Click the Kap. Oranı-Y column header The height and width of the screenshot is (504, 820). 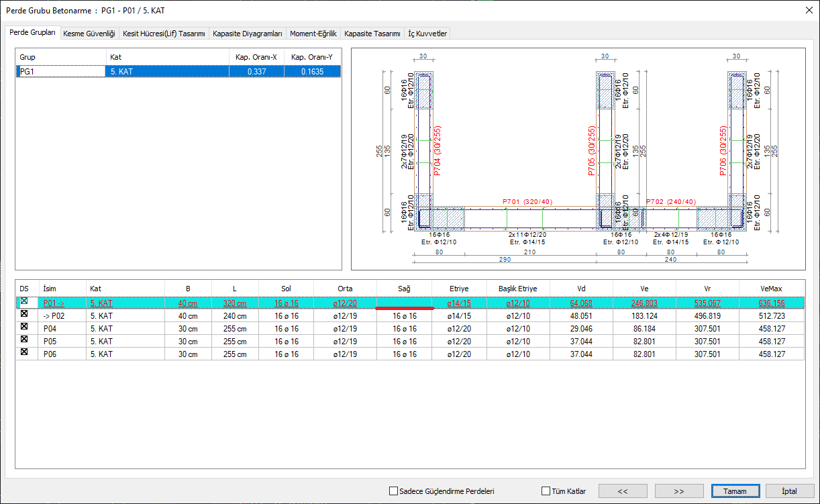[x=312, y=57]
